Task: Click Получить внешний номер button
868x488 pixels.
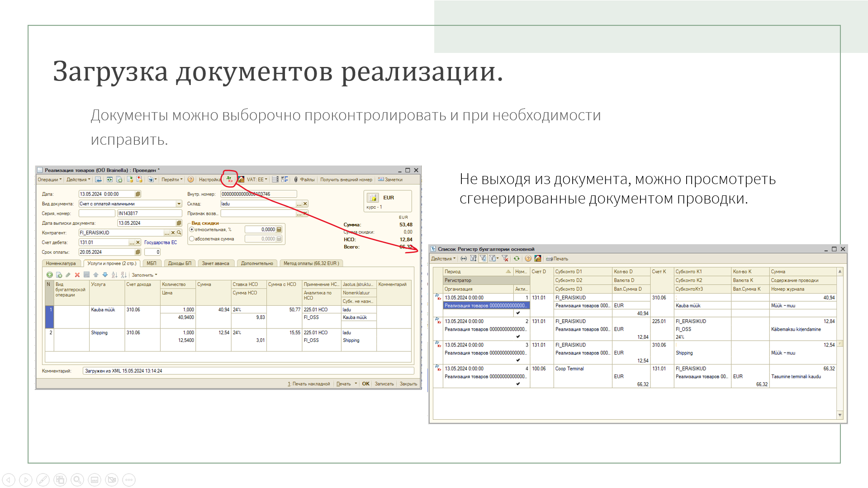Action: click(346, 180)
